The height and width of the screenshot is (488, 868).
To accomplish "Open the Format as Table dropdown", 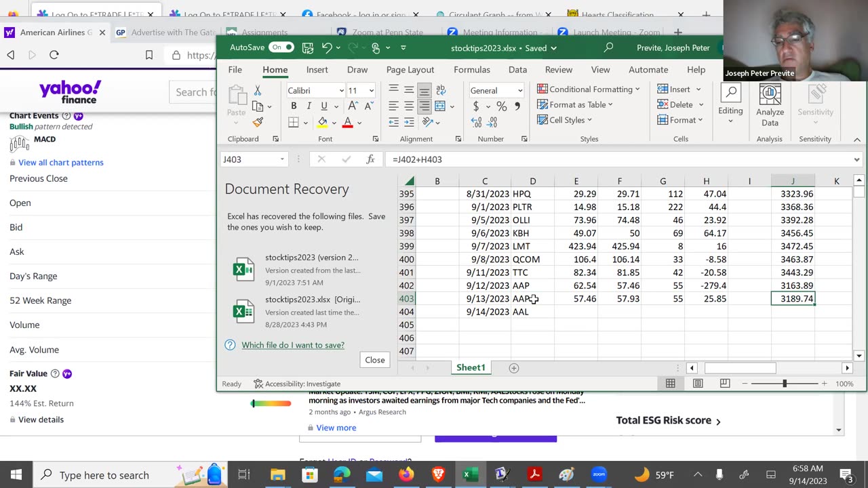I will click(x=575, y=104).
